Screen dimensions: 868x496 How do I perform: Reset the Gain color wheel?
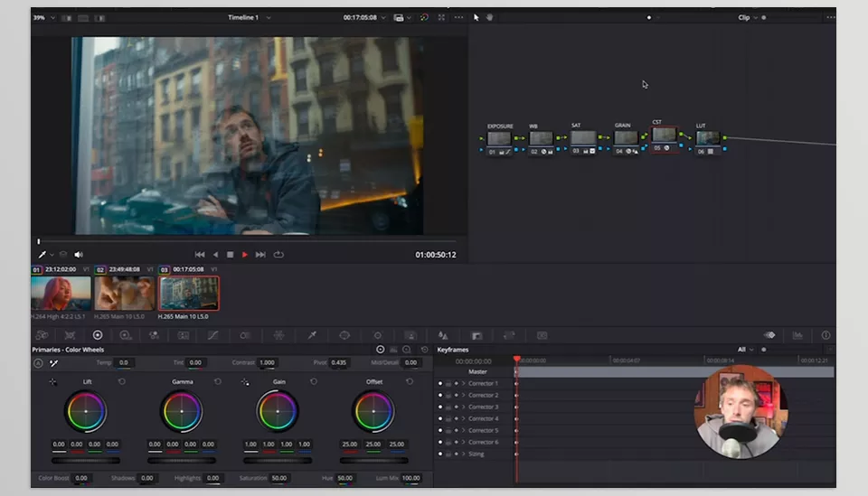point(314,381)
